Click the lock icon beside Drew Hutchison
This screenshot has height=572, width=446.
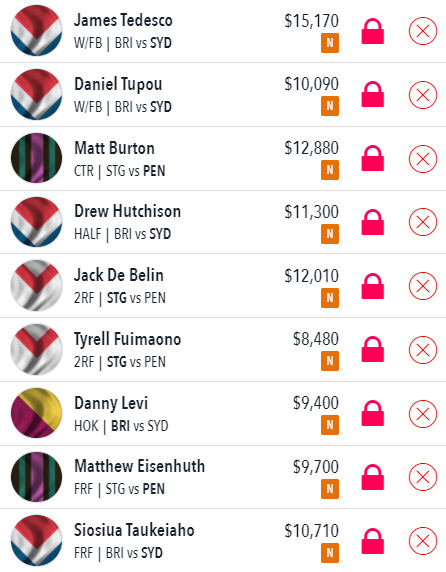click(x=372, y=222)
